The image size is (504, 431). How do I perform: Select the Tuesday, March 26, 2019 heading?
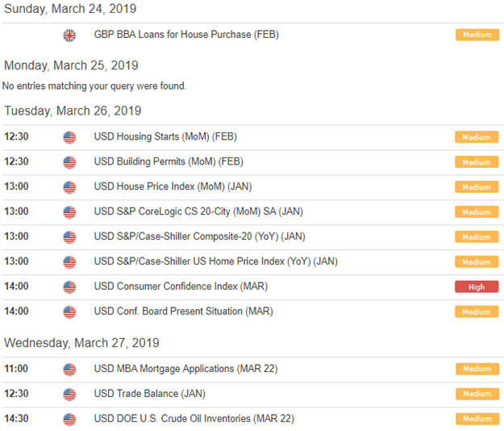pos(73,111)
